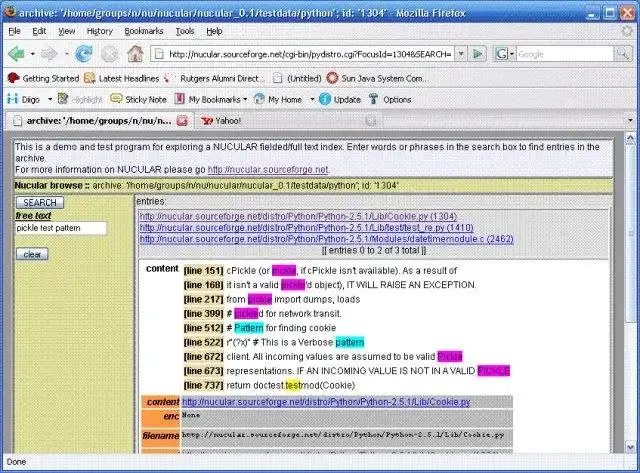The width and height of the screenshot is (640, 473).
Task: Open the Latest Headlines feed bookmark
Action: (121, 78)
